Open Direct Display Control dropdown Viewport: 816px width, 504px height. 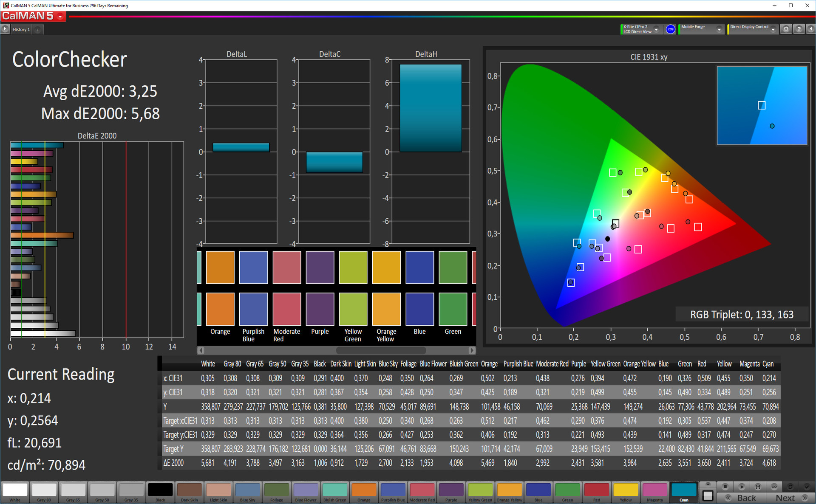[x=773, y=29]
